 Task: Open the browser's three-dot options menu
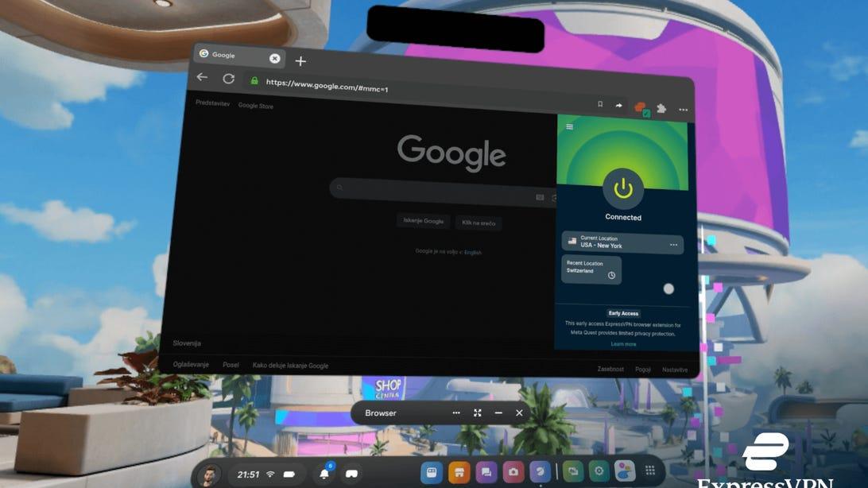click(x=681, y=109)
